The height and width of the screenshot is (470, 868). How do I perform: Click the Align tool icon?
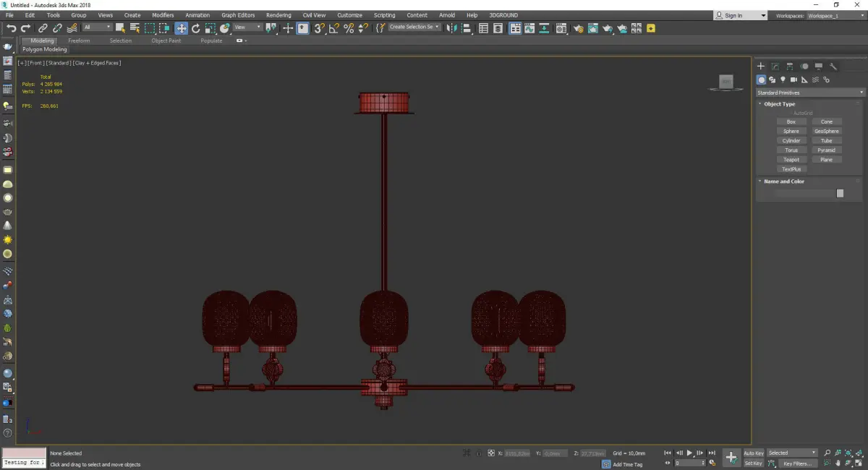(467, 28)
